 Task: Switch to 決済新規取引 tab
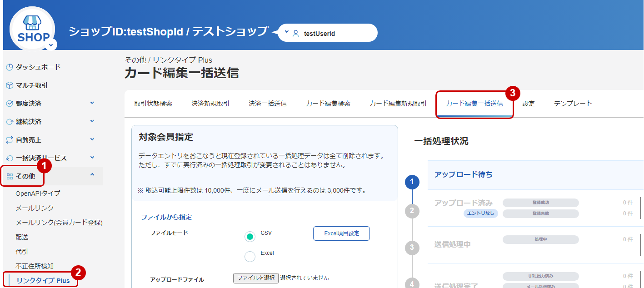pos(210,104)
